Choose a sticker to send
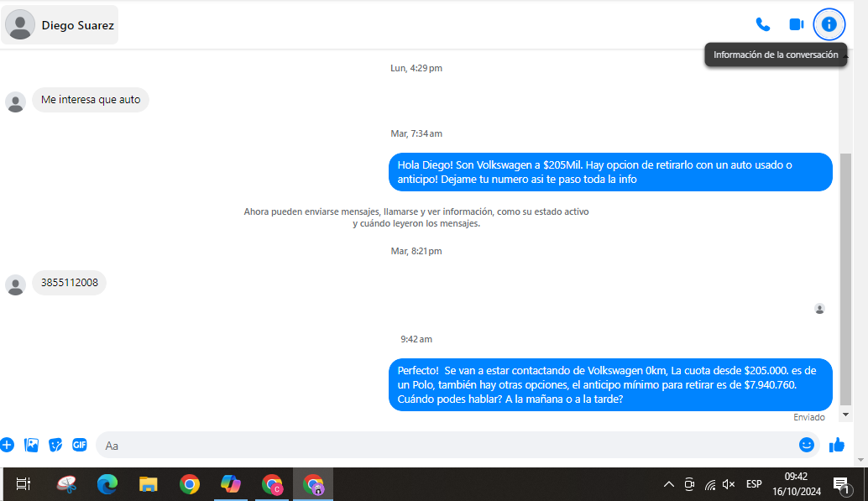868x501 pixels. tap(55, 445)
